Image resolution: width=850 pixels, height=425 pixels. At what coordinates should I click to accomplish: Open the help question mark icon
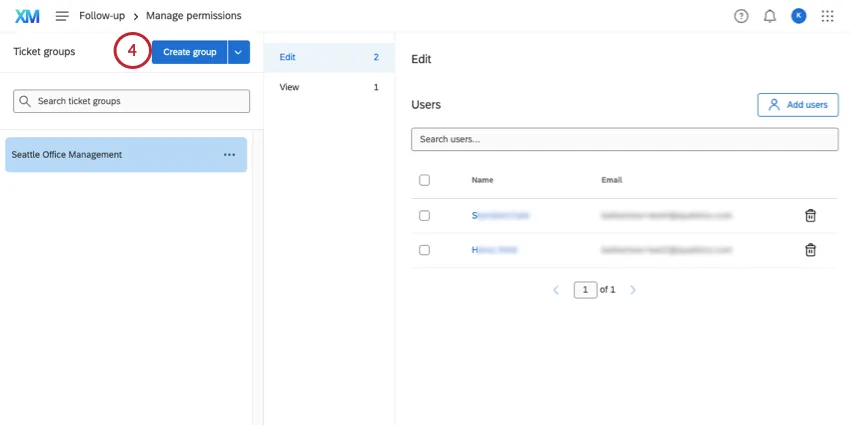point(741,16)
